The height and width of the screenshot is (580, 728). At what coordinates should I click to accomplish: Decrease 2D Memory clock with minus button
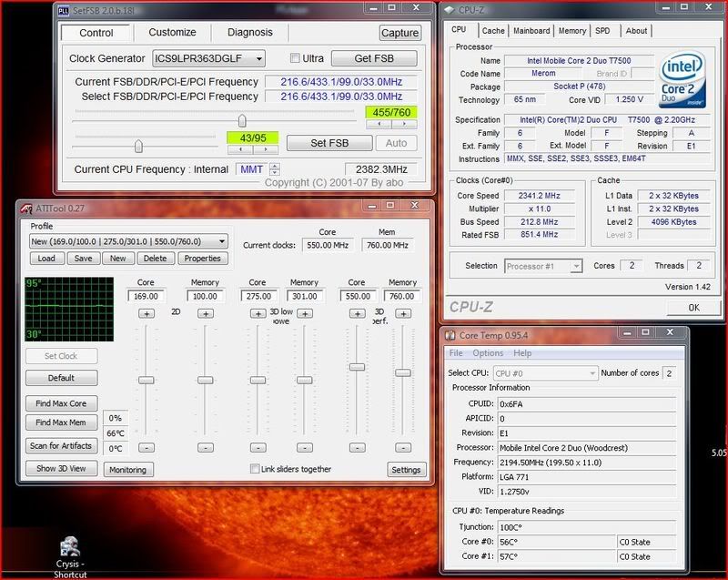[x=206, y=448]
